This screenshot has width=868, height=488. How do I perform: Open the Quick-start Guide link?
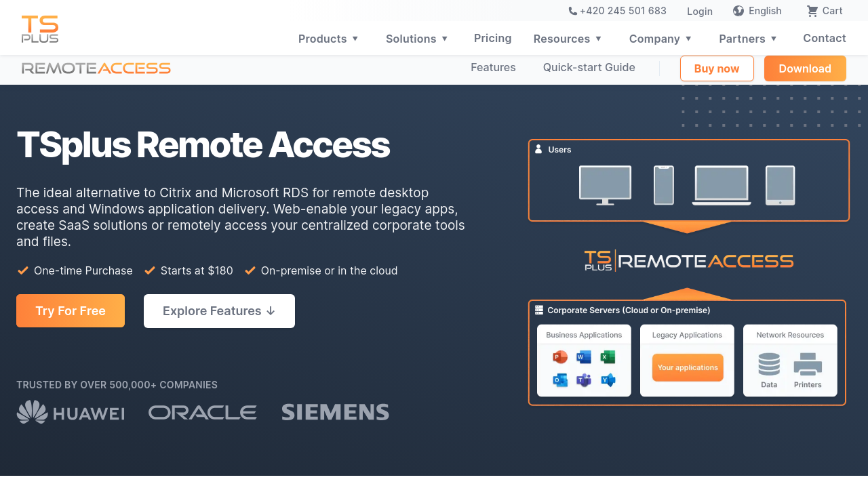coord(589,67)
